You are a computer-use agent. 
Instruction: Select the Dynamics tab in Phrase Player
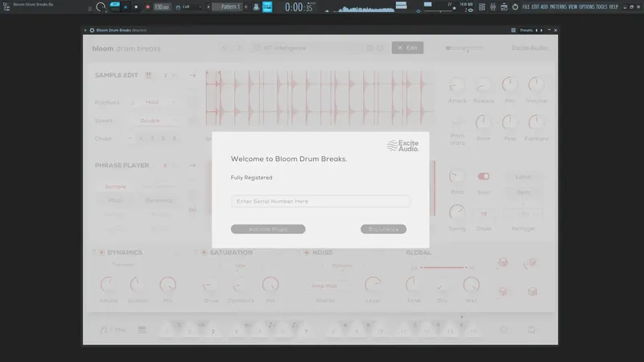point(159,200)
